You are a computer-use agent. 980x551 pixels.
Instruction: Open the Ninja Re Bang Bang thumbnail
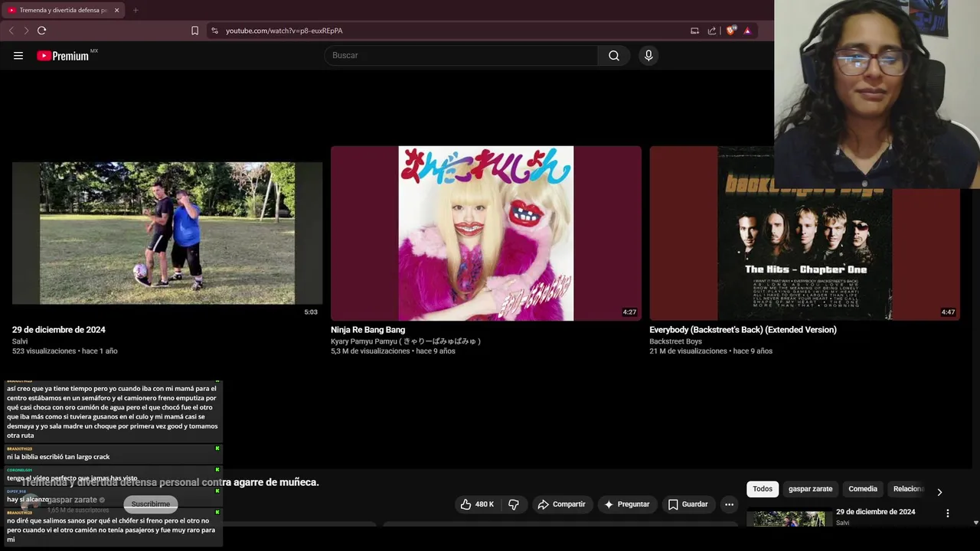click(x=486, y=233)
